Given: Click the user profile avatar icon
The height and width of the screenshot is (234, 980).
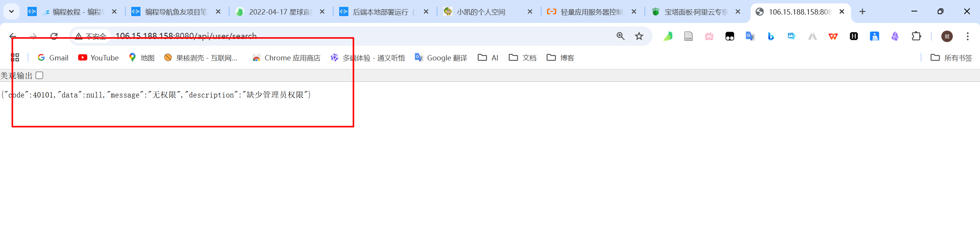Looking at the screenshot, I should 947,36.
